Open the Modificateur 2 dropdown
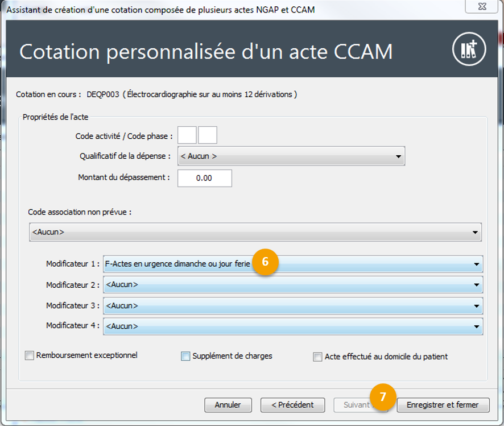Viewport: 504px width, 426px height. tap(292, 285)
